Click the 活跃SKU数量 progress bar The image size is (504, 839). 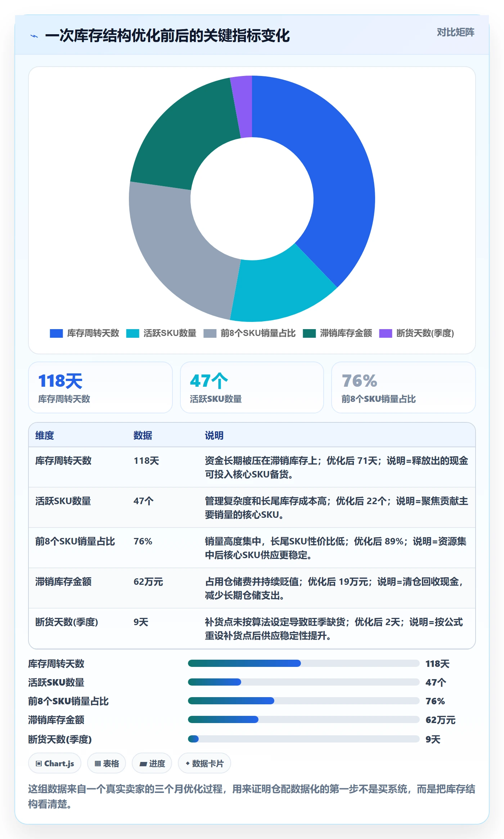click(303, 682)
